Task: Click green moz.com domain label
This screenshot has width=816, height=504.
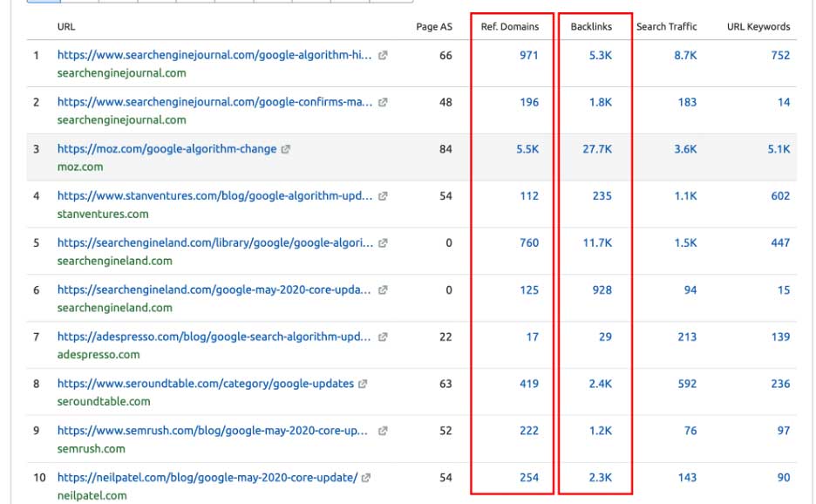Action: [80, 167]
